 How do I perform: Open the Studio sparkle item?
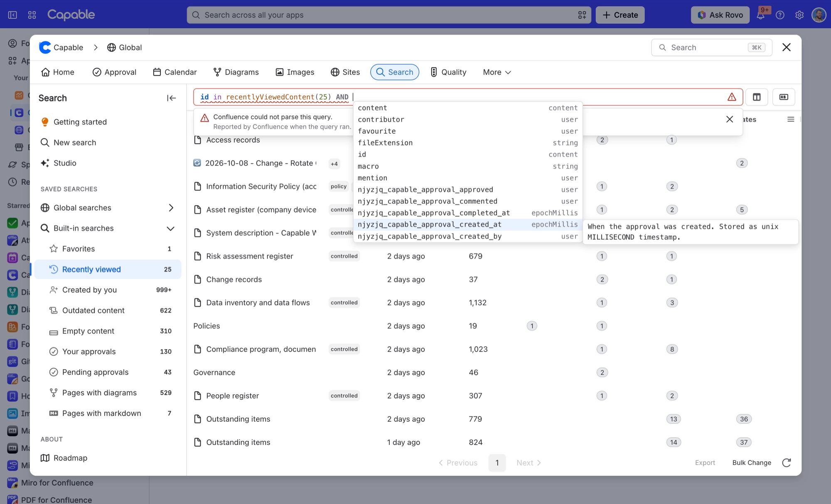point(65,163)
